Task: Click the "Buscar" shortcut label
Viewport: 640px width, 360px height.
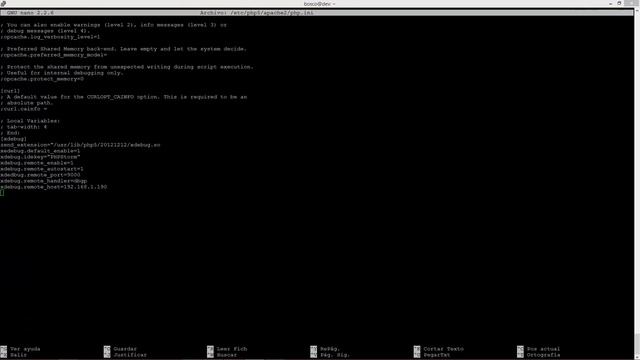Action: click(x=227, y=355)
